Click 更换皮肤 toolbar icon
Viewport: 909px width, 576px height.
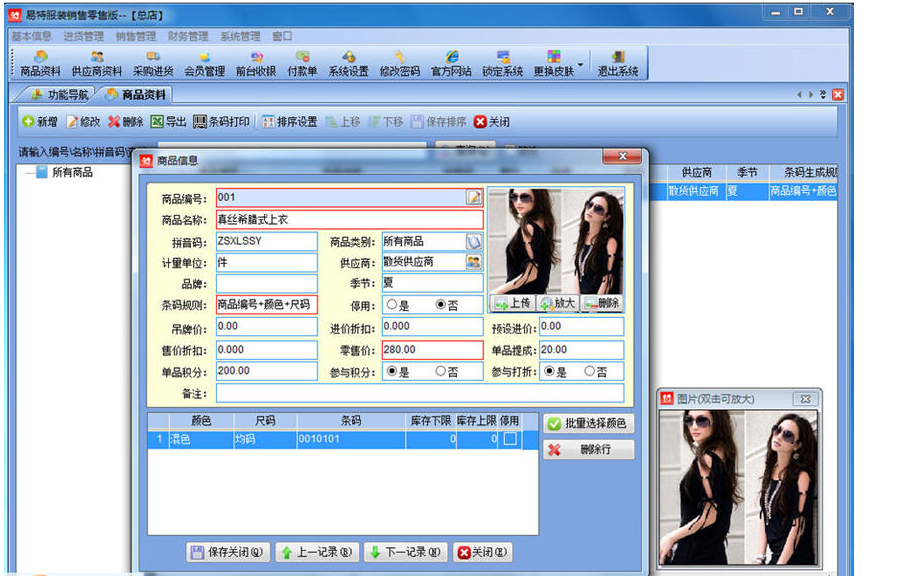(554, 64)
